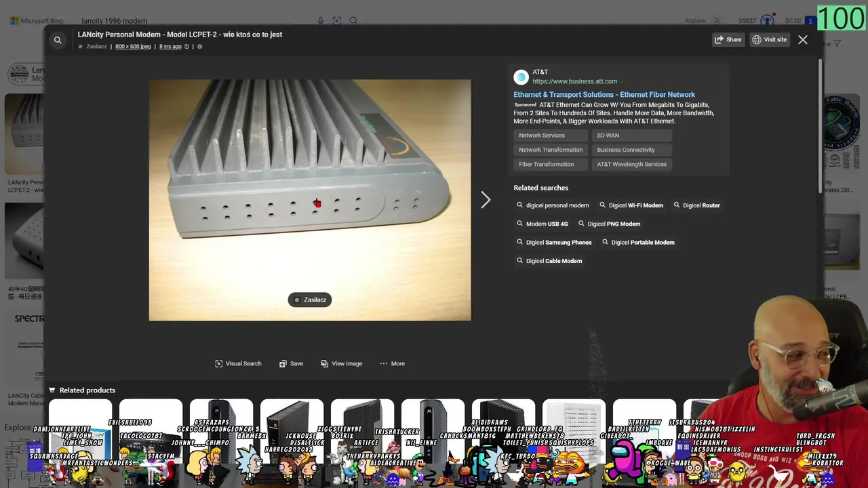The width and height of the screenshot is (868, 488).
Task: Click the 8 yrs ago date link
Action: pos(170,47)
